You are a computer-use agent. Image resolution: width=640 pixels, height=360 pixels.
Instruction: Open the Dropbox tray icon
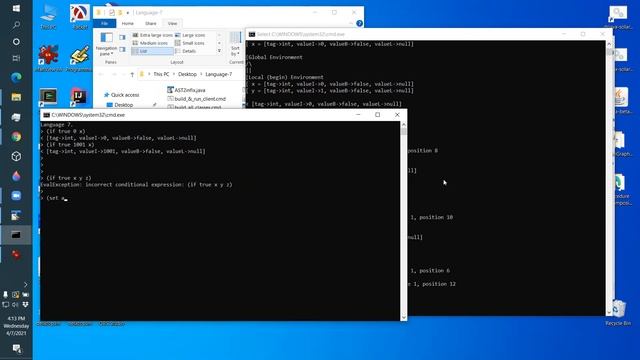coord(25,304)
